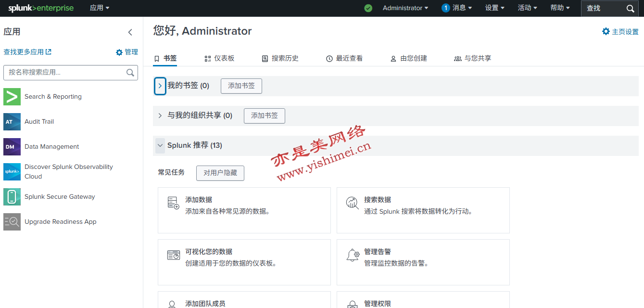
Task: Click 管理监控数据的告警 description text
Action: [396, 263]
